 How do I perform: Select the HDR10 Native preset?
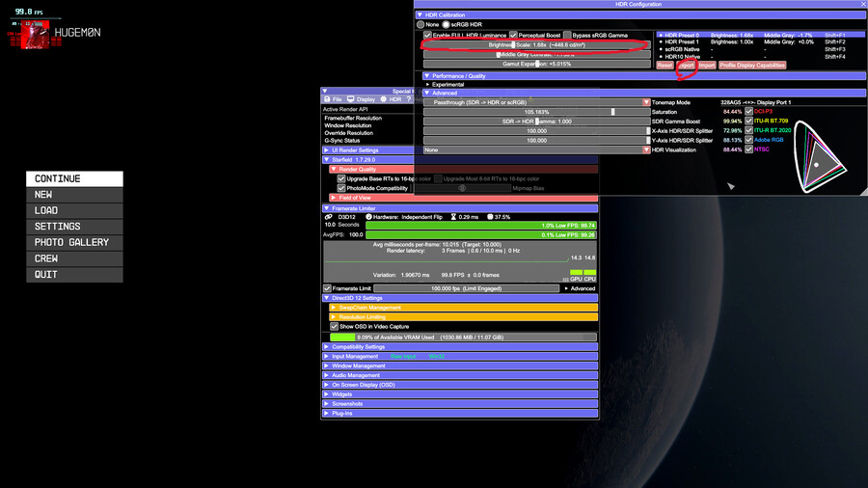click(761, 57)
